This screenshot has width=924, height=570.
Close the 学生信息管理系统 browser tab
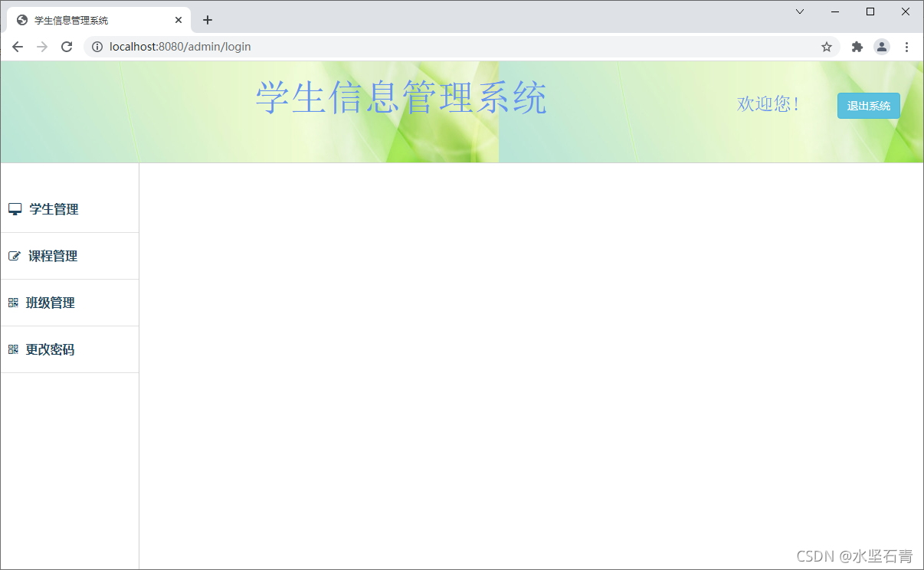click(179, 20)
